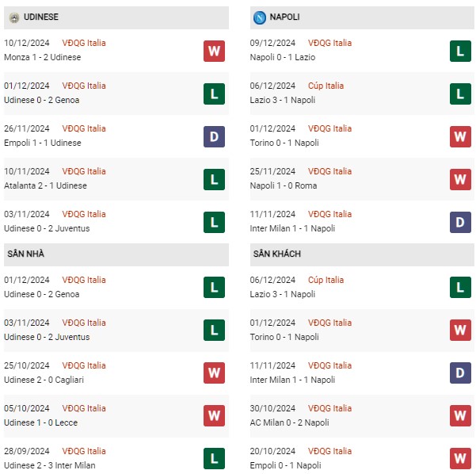476x474 pixels.
Task: Open the Empoli 0-1 Napoli match row
Action: click(x=362, y=458)
